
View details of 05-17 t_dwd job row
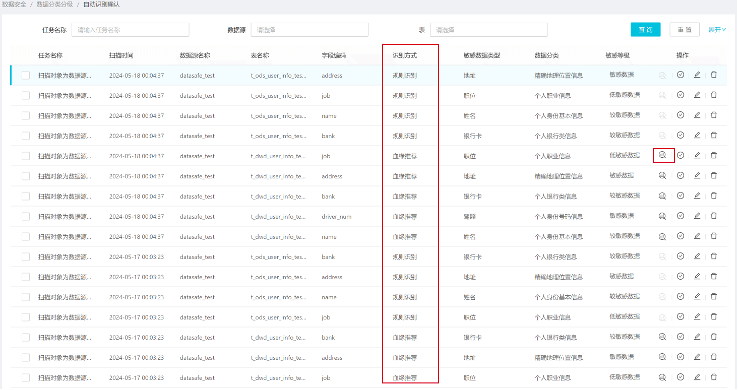[663, 377]
